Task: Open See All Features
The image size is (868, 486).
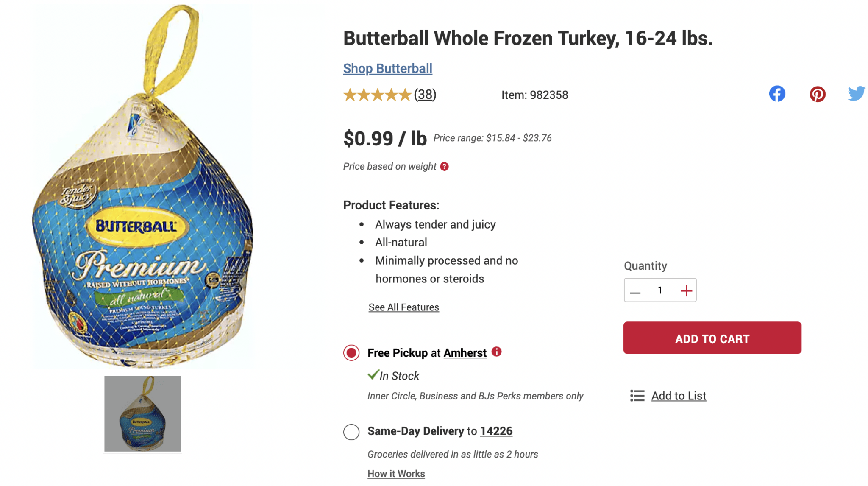Action: click(x=403, y=307)
